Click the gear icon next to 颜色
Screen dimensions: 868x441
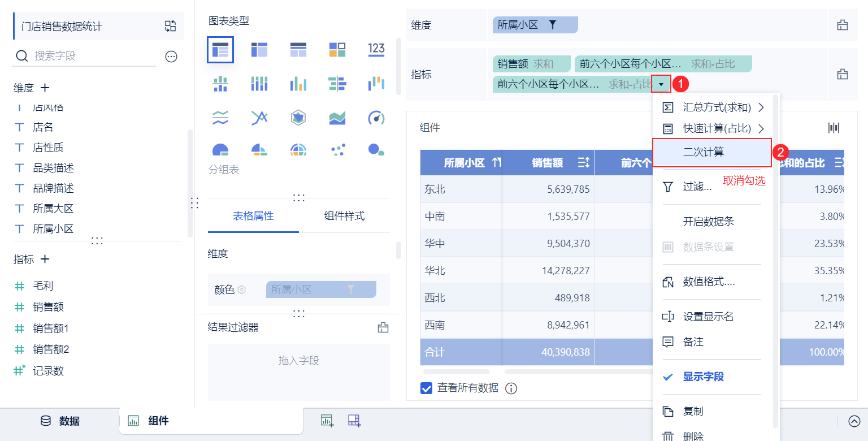(242, 289)
